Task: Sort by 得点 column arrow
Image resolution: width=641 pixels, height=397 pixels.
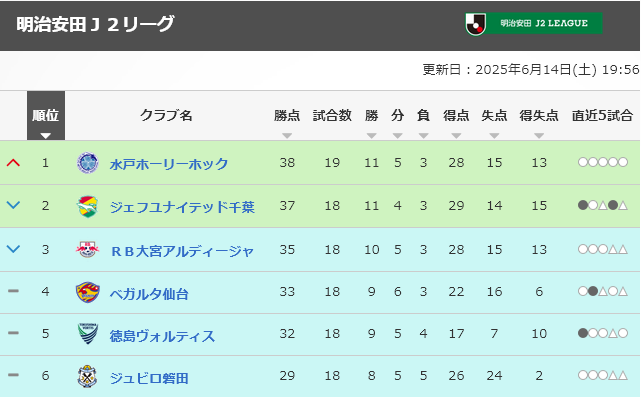Action: [456, 136]
